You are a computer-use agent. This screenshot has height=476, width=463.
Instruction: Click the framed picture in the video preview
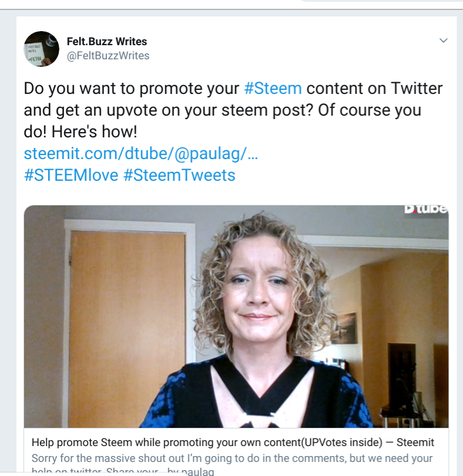344,329
